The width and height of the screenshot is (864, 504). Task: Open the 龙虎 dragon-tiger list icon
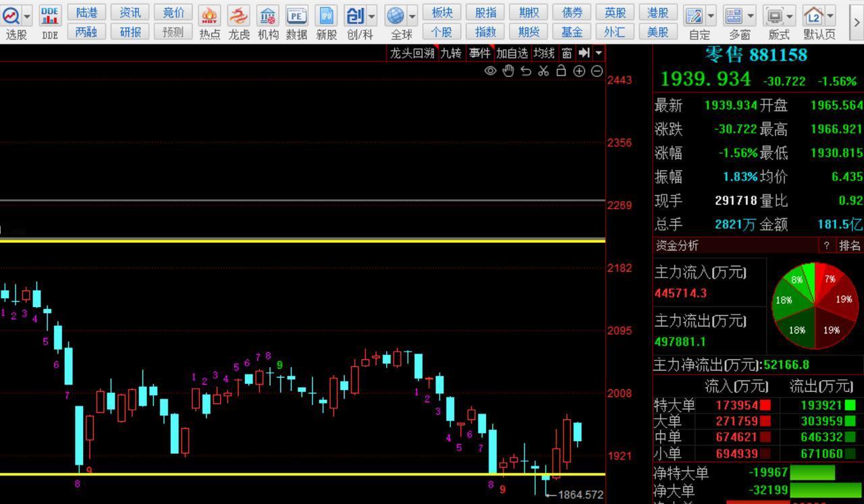(238, 16)
